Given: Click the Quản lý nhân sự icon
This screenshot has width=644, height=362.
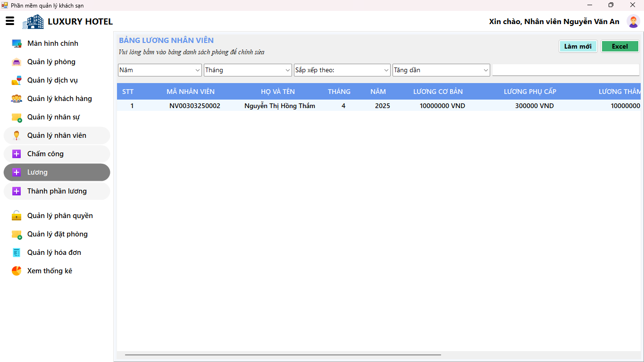Looking at the screenshot, I should coord(17,117).
